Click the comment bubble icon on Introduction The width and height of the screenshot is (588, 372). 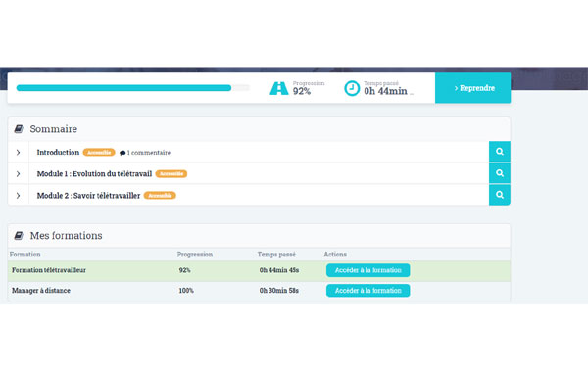coord(122,153)
